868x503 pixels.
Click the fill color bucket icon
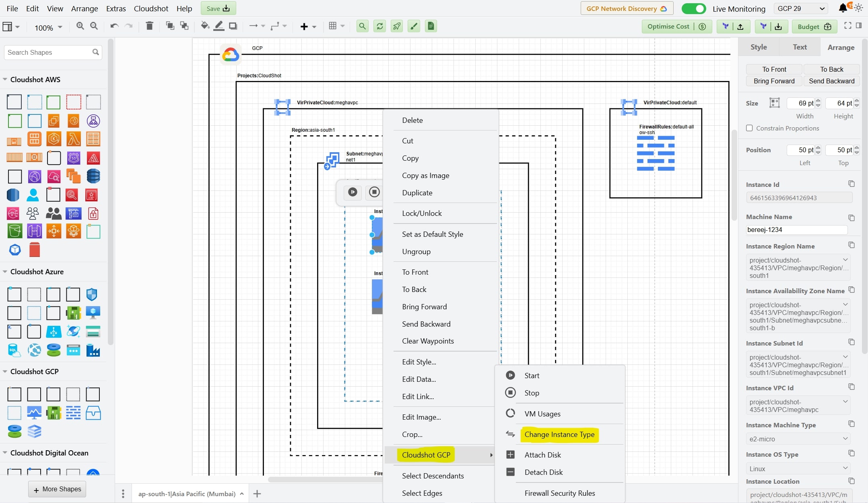(205, 26)
